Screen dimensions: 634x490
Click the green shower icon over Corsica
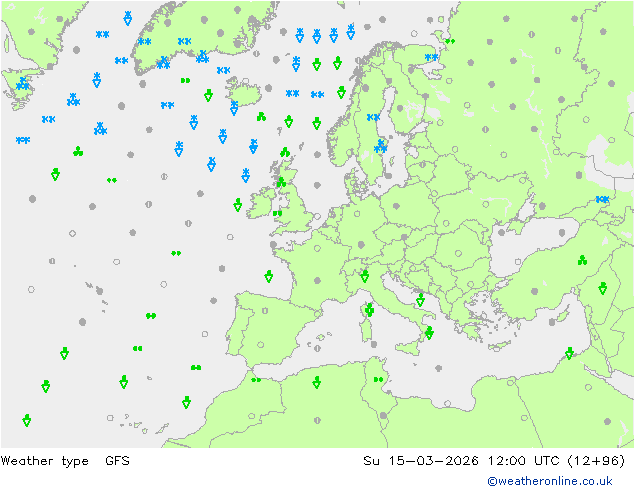pos(369,310)
